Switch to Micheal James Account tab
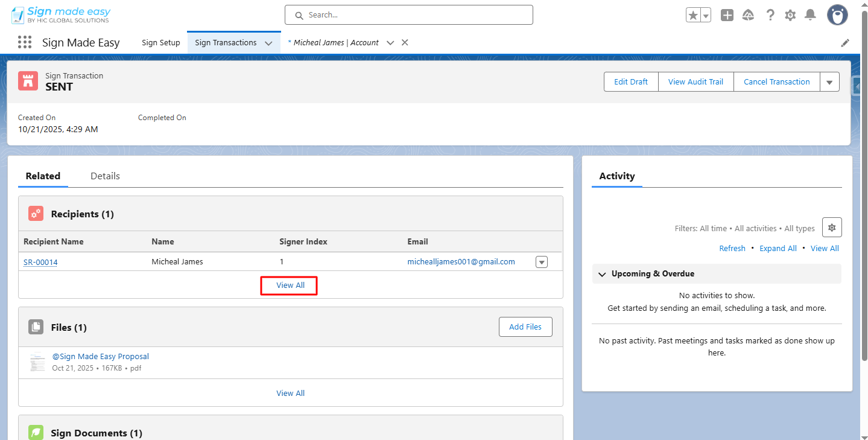 click(336, 42)
